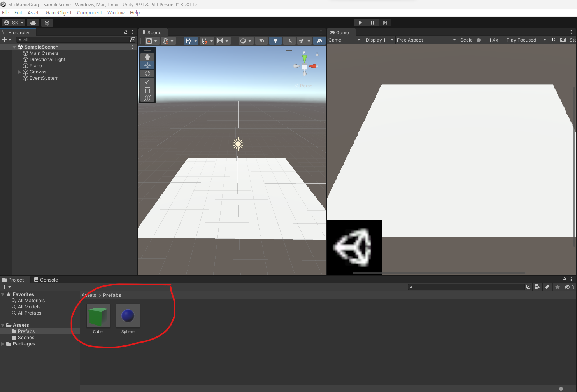The image size is (577, 392).
Task: Click the scene orientation gizmo center cube
Action: (x=305, y=66)
